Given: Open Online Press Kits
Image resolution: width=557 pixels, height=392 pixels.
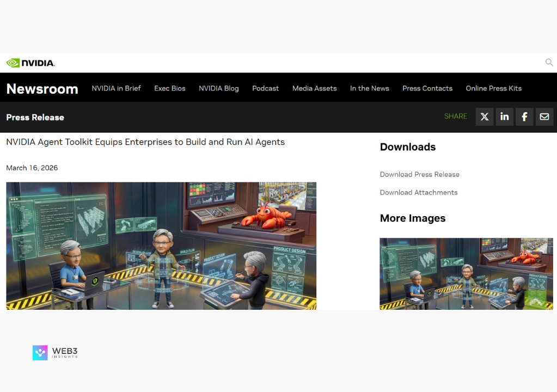Looking at the screenshot, I should tap(493, 88).
